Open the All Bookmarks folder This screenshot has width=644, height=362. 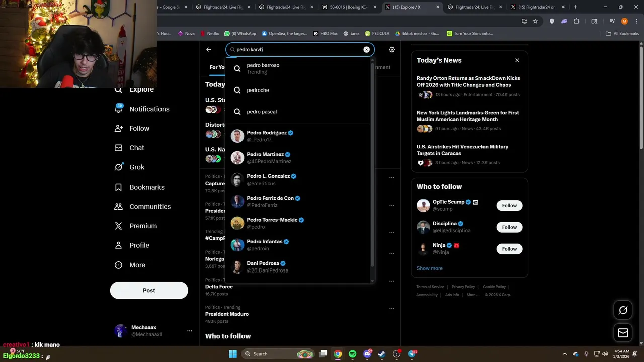(622, 34)
